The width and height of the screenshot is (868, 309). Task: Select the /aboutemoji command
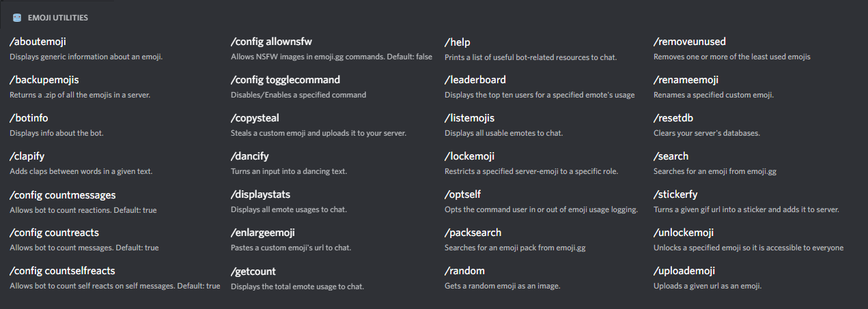38,42
